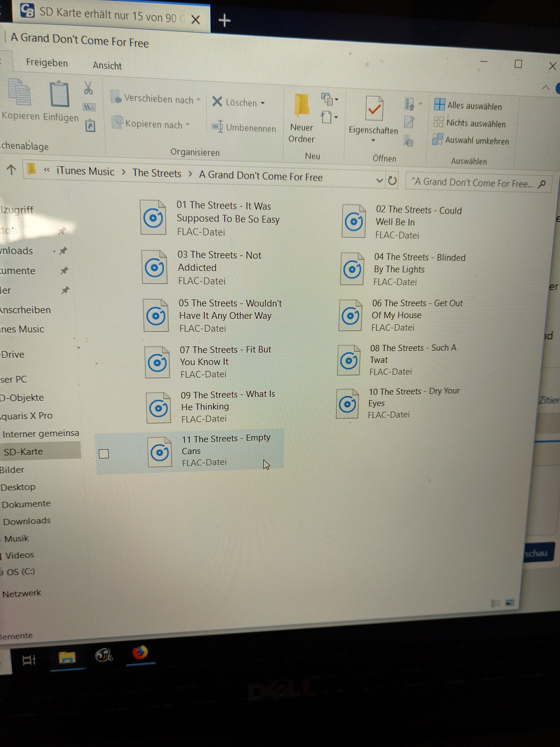Image resolution: width=560 pixels, height=747 pixels.
Task: Open the Freigeben ribbon tab
Action: coord(47,63)
